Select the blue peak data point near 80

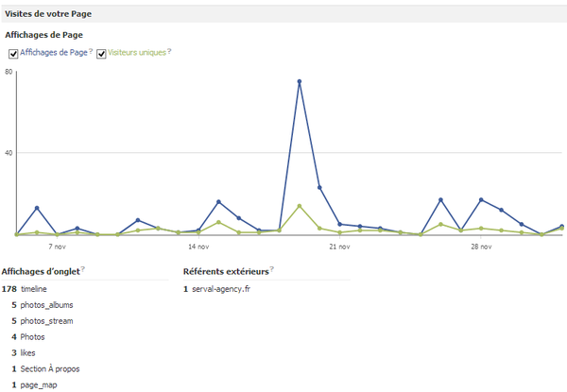point(300,81)
